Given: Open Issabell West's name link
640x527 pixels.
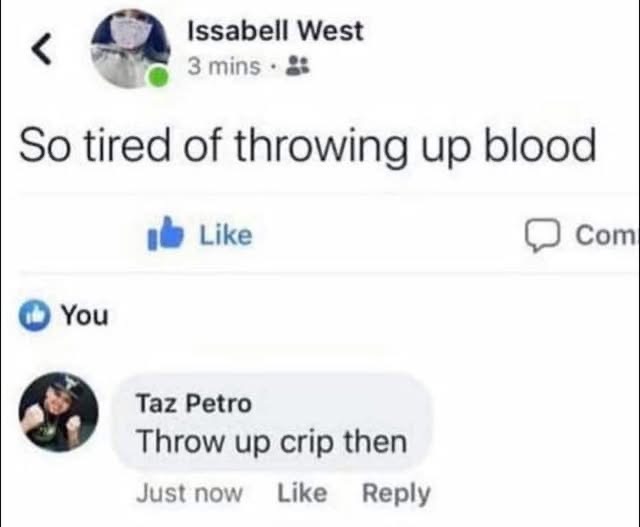Looking at the screenshot, I should [x=275, y=31].
